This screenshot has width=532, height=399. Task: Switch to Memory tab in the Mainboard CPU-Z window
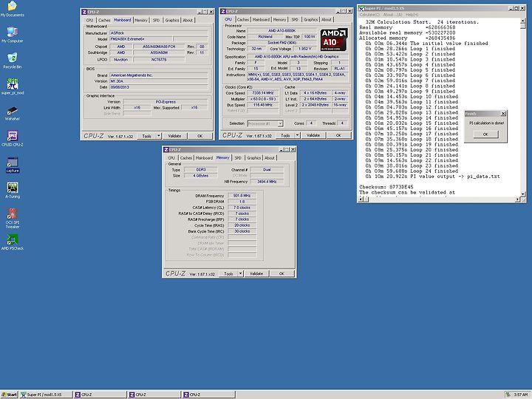[141, 21]
